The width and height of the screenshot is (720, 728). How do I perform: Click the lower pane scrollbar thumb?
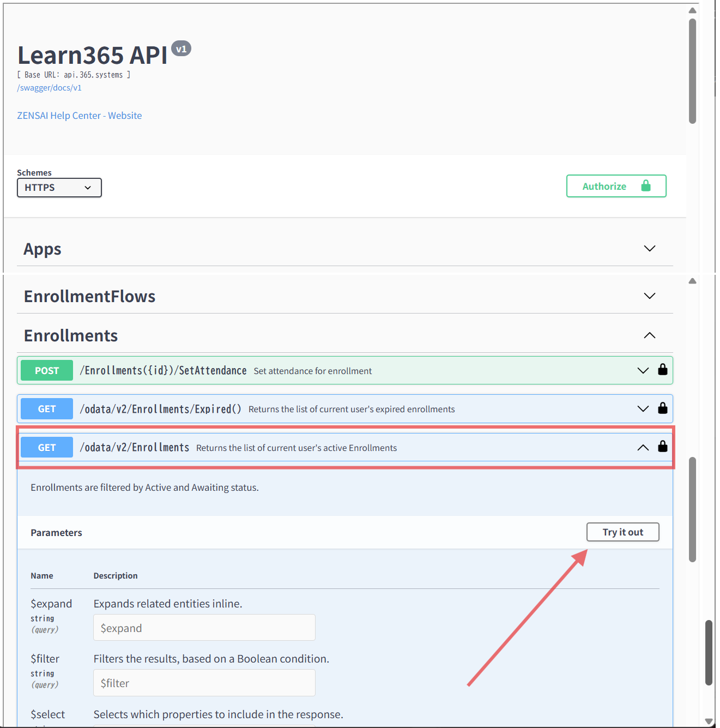click(692, 509)
